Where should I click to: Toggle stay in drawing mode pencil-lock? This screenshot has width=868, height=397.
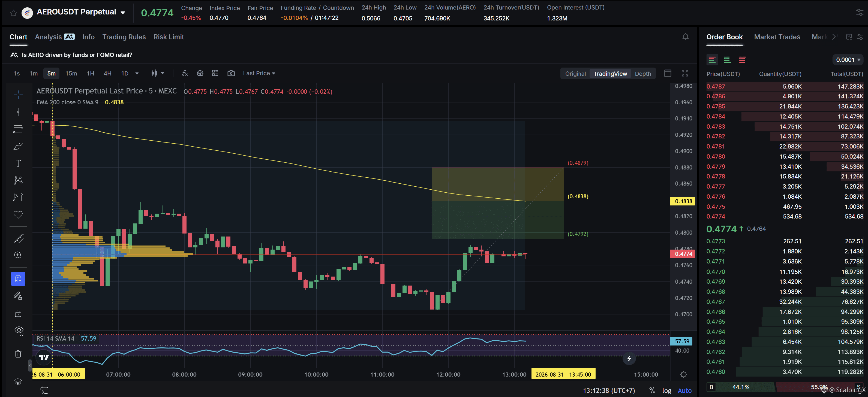[18, 296]
